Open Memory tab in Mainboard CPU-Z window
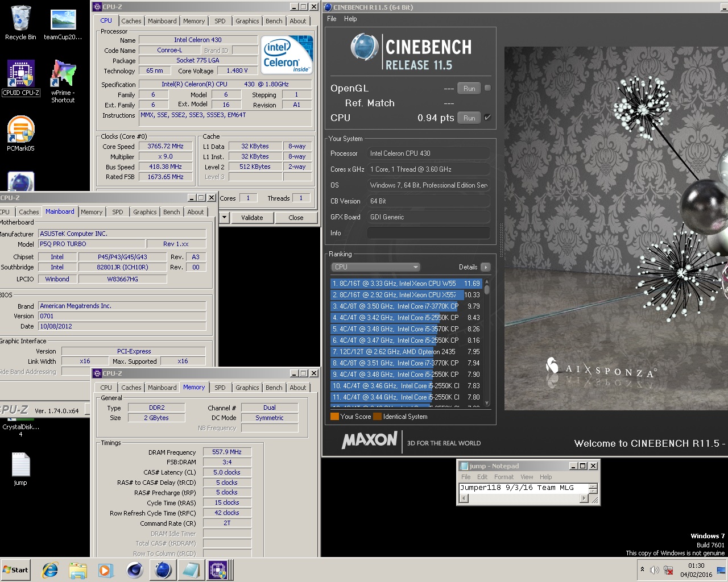 coord(92,212)
